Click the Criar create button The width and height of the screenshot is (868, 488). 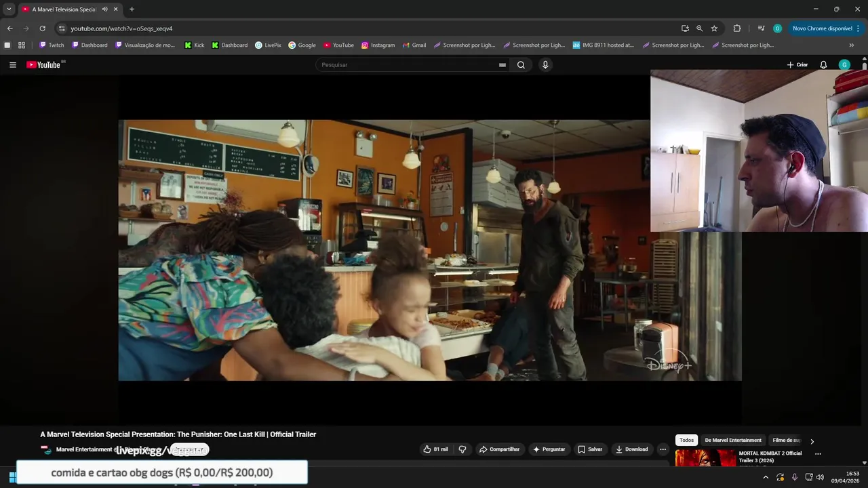797,65
